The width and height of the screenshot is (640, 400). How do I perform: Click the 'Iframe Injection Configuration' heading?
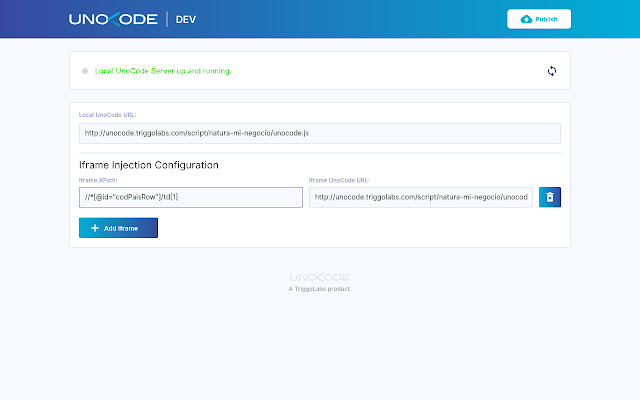[x=149, y=165]
